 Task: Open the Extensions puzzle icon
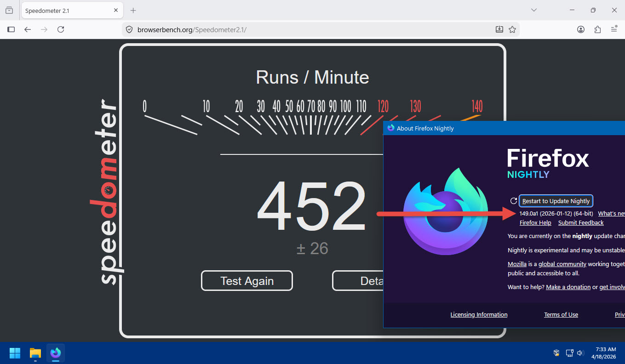point(597,29)
